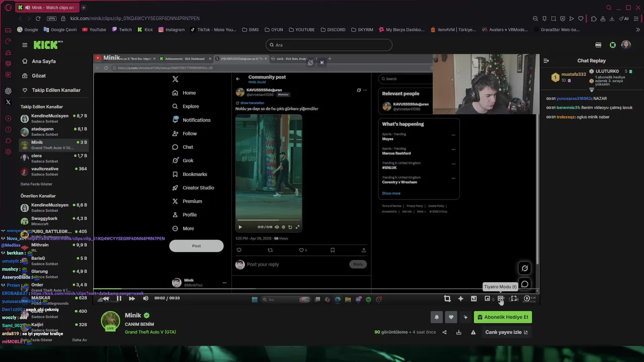Open the Kick hamburger sidebar menu
This screenshot has height=362, width=644.
click(x=25, y=45)
